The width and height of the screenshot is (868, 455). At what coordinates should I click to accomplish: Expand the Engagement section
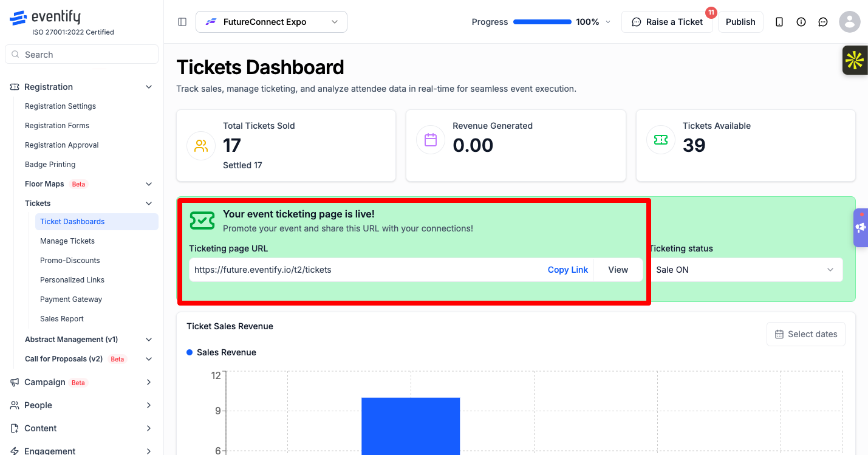click(149, 451)
